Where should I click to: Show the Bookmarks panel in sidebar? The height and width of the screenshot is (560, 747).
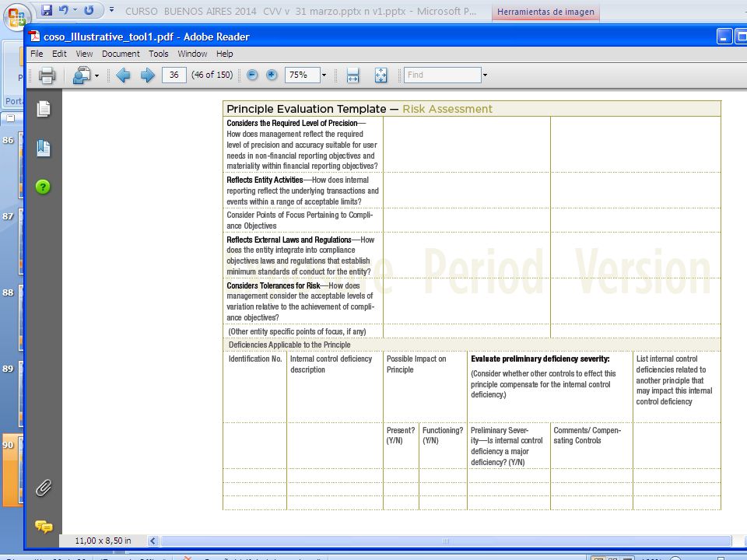point(44,148)
